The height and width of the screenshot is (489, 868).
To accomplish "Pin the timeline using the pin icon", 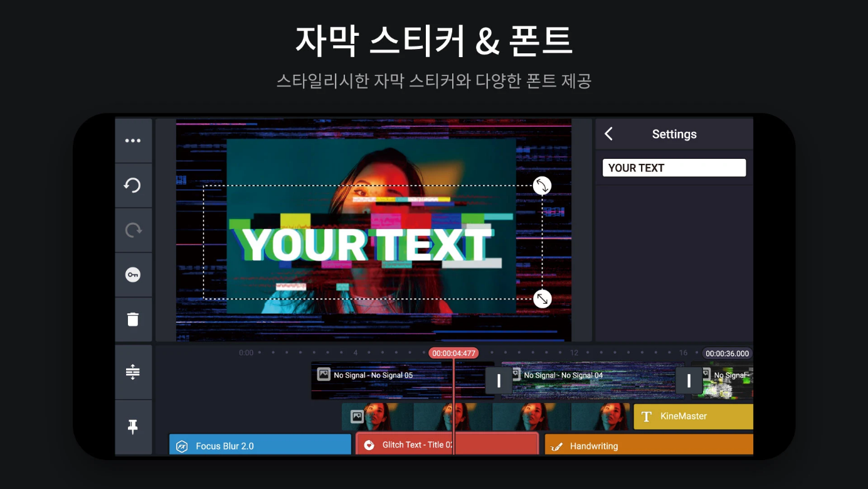I will [x=133, y=427].
